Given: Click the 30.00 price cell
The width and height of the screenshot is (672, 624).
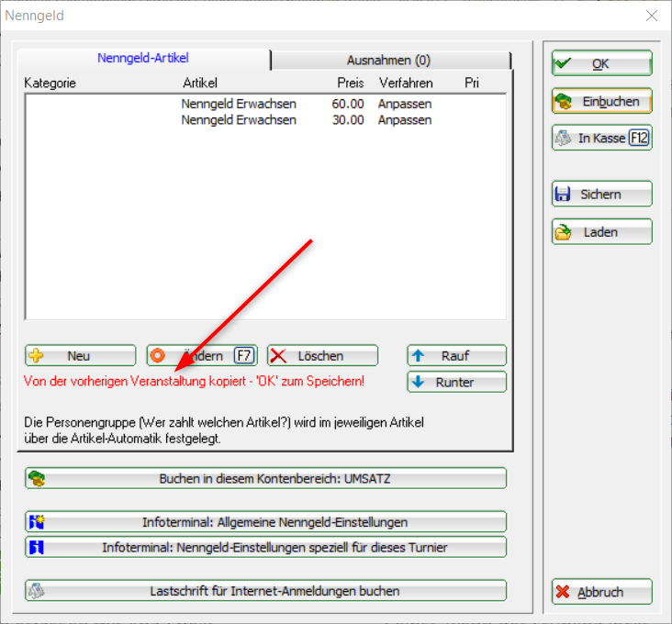Looking at the screenshot, I should click(348, 120).
